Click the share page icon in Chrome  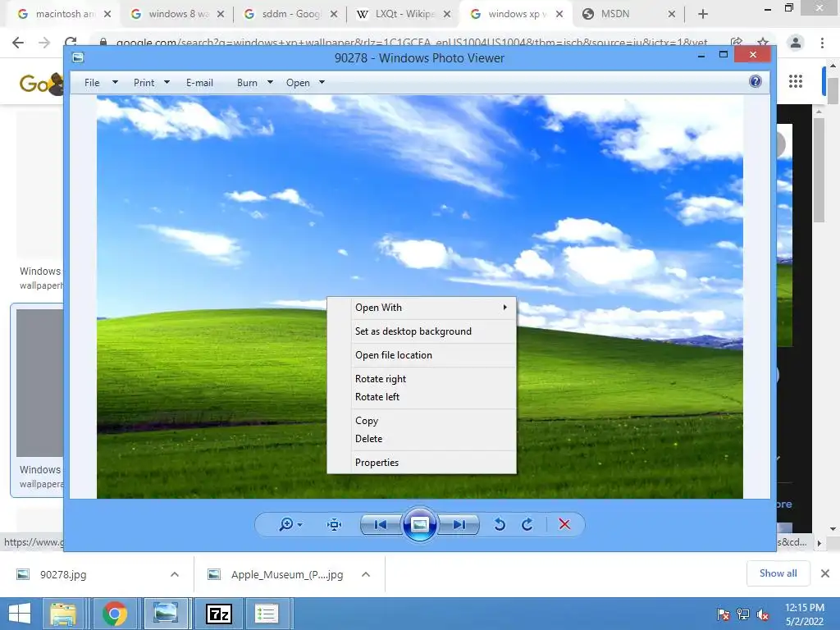(x=737, y=43)
